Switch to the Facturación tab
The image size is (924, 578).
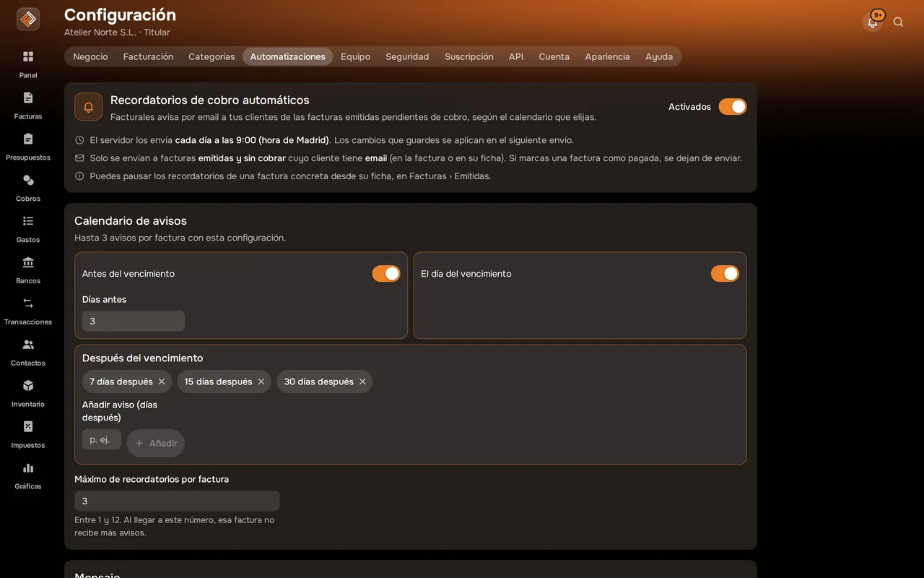(x=148, y=56)
